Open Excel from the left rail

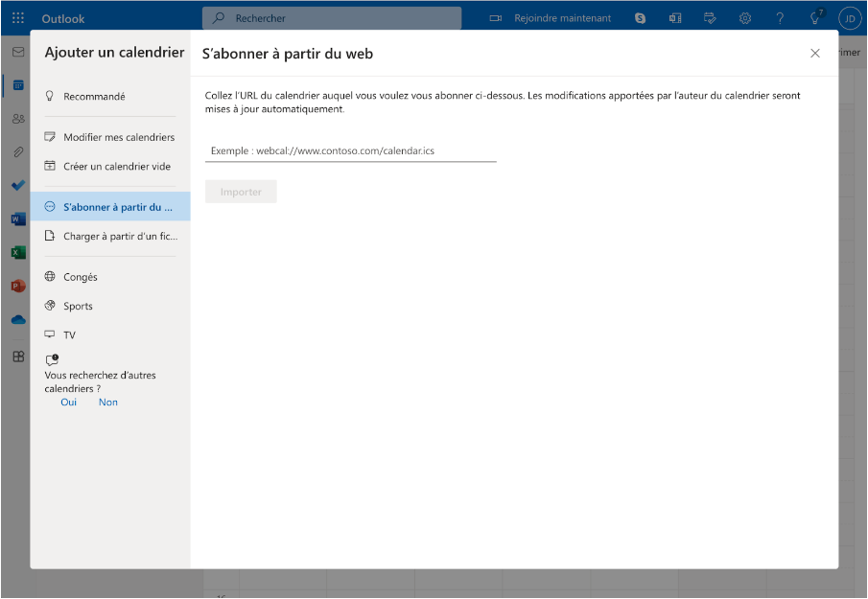point(18,252)
